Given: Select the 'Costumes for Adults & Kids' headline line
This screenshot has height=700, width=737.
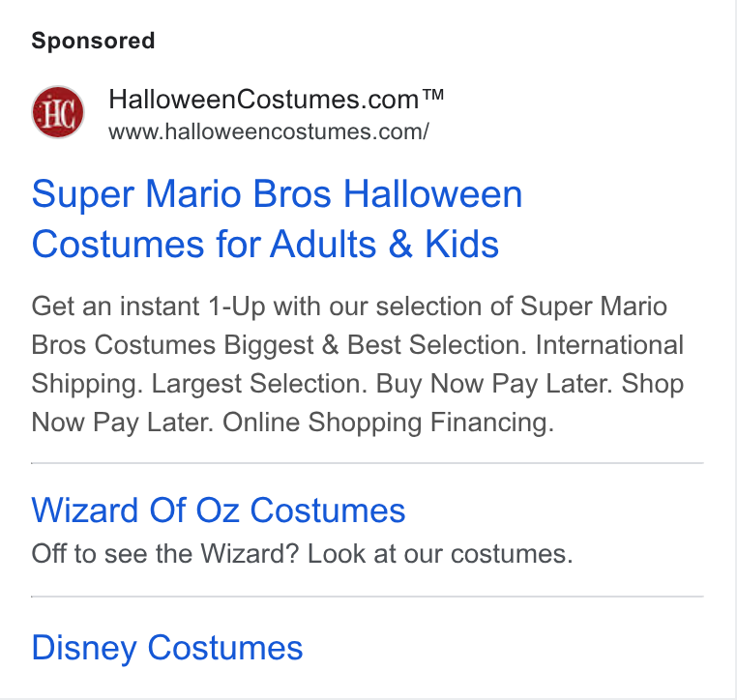Looking at the screenshot, I should [265, 244].
